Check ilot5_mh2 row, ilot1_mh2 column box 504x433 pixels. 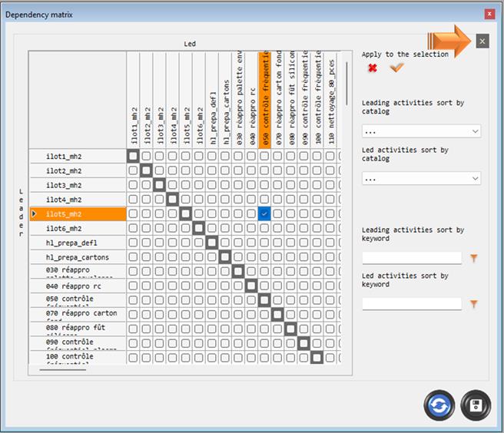[x=133, y=214]
